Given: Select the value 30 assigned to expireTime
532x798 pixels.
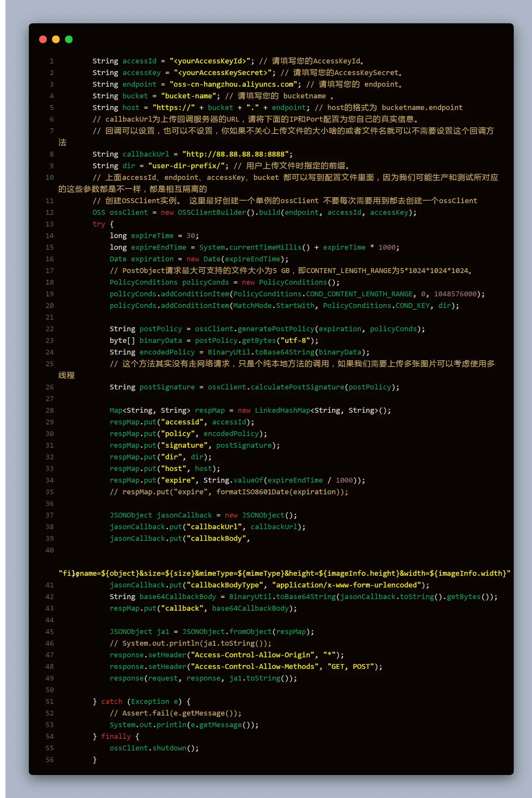Looking at the screenshot, I should click(x=191, y=236).
